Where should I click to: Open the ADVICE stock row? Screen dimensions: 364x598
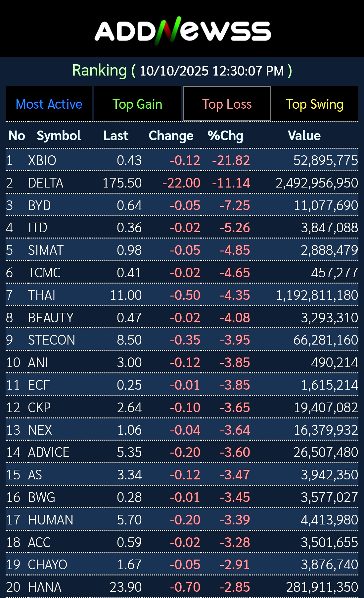[49, 452]
